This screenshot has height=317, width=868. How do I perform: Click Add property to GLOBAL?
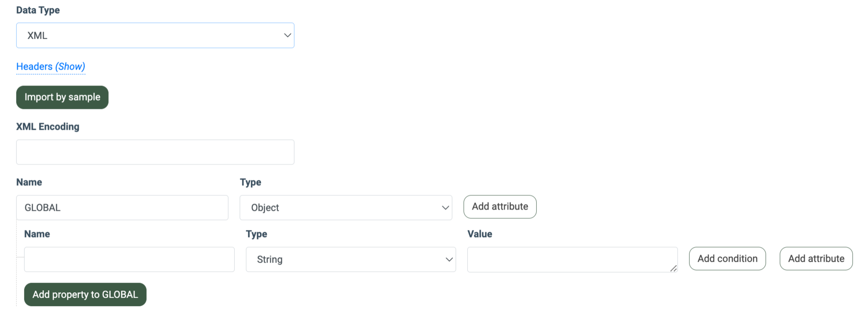[x=85, y=294]
